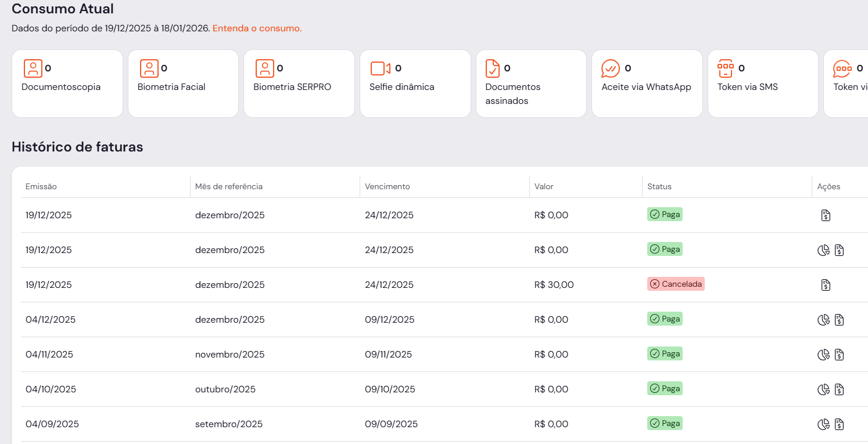
Task: Open the "Entenda o consumo" link
Action: [x=257, y=28]
